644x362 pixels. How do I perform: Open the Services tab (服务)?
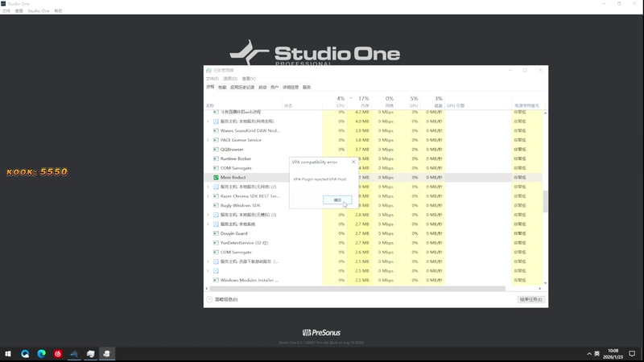(307, 88)
